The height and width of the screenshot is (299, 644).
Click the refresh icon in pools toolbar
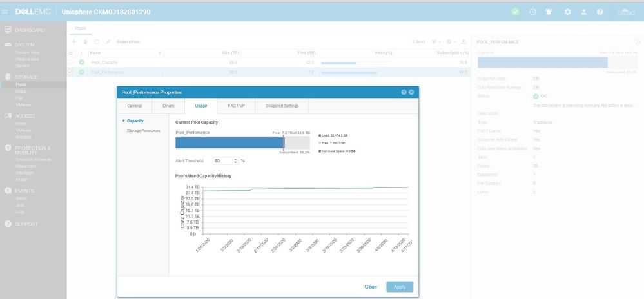(97, 42)
